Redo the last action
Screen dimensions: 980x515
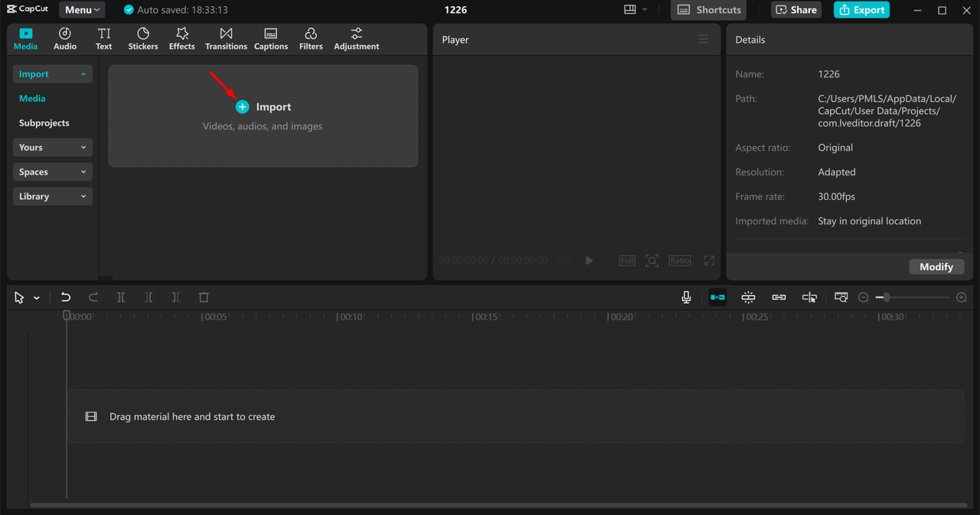click(93, 297)
